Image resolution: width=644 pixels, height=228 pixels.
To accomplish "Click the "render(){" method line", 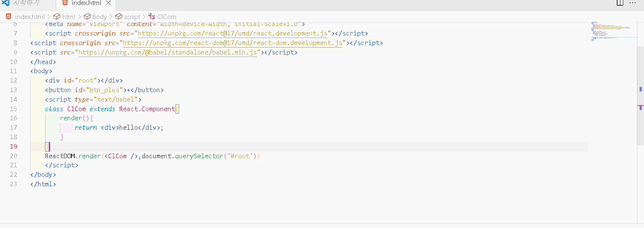I will [x=77, y=118].
